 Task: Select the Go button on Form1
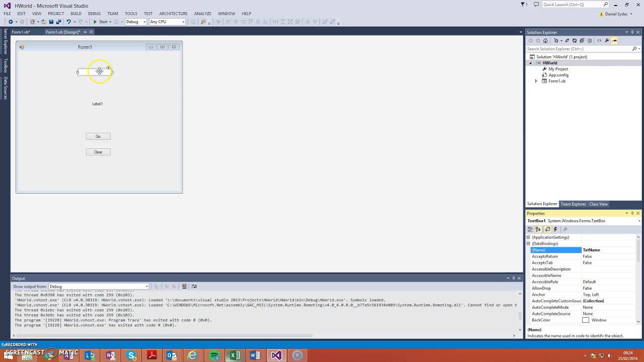(98, 136)
